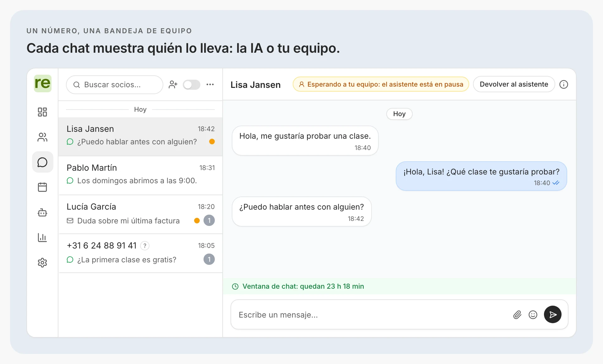Open the +31 6 24 88 91 41 conversation

coord(140,253)
